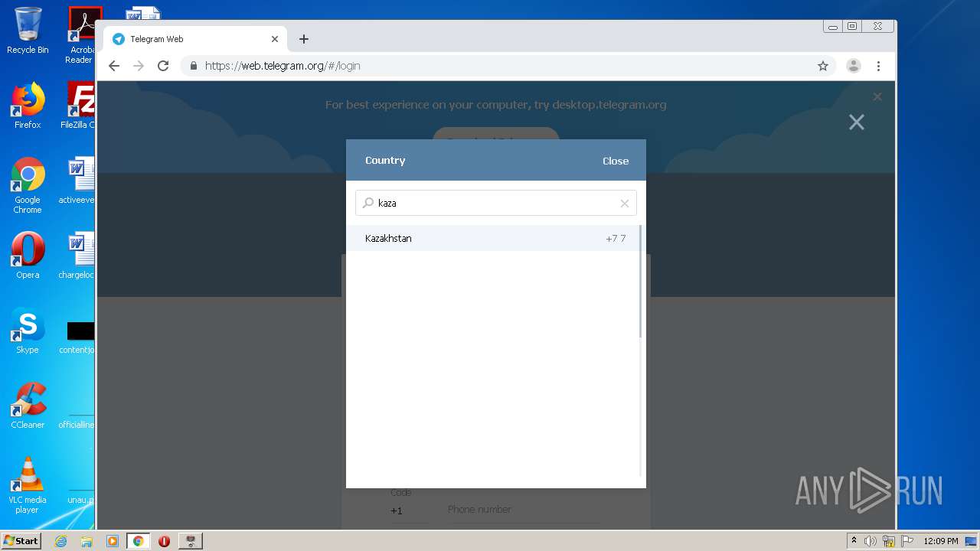Select Kazakhstan from the country list
Viewport: 980px width, 551px height.
point(492,238)
